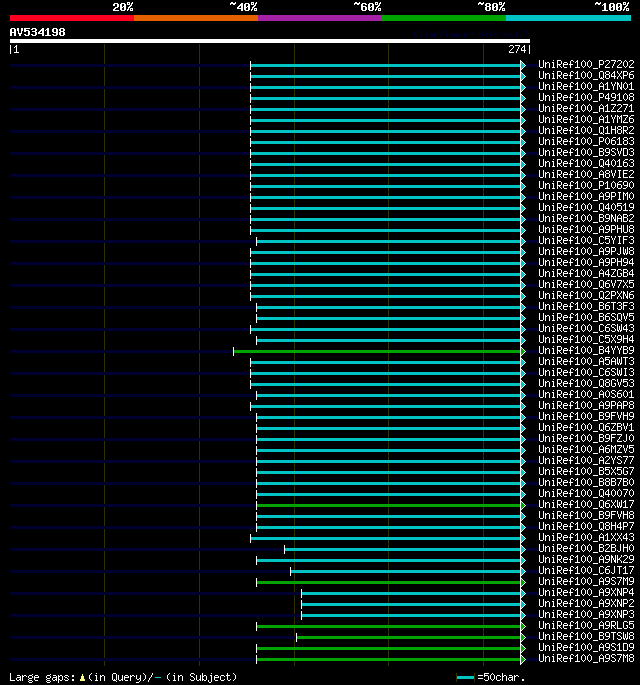Select UniRef100_A0S601 label
Image resolution: width=640 pixels, height=685 pixels.
(586, 394)
